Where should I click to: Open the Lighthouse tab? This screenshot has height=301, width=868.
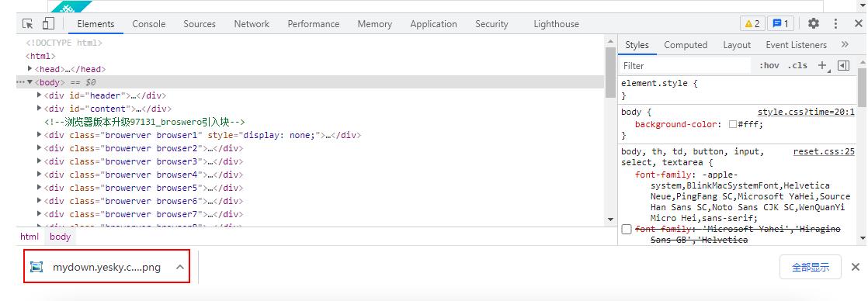557,24
